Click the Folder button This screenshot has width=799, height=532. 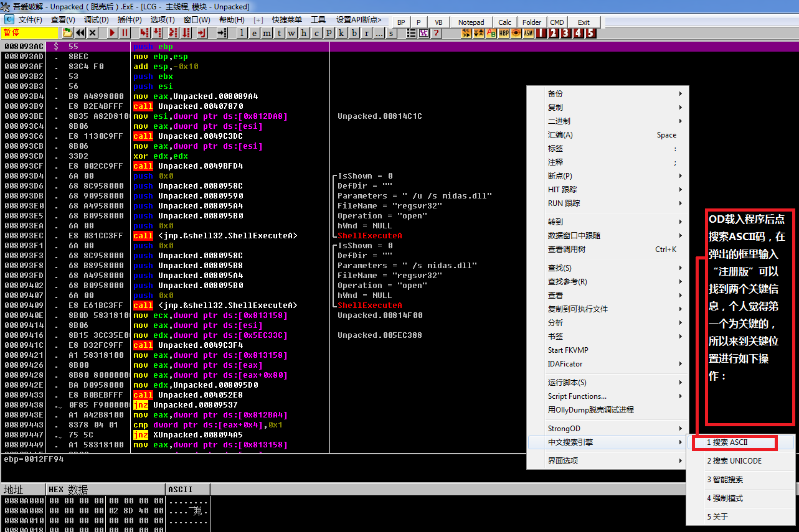[532, 22]
